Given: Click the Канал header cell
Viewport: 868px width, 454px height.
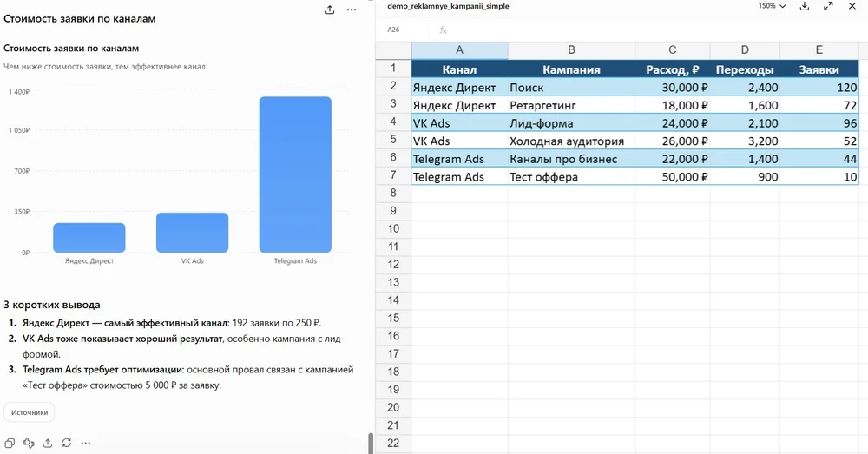Looking at the screenshot, I should (x=459, y=69).
